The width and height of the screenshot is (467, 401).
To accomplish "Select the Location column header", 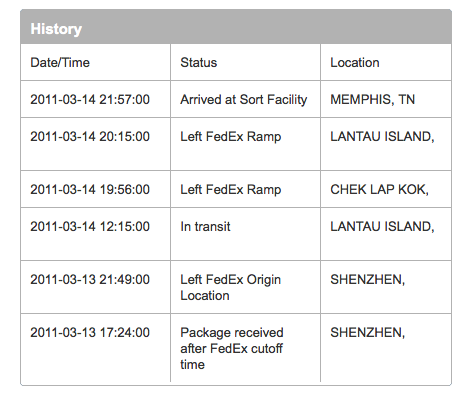I will [355, 63].
